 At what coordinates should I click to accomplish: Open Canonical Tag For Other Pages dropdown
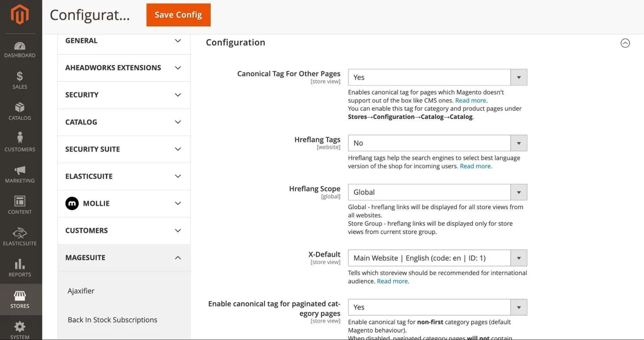(437, 77)
